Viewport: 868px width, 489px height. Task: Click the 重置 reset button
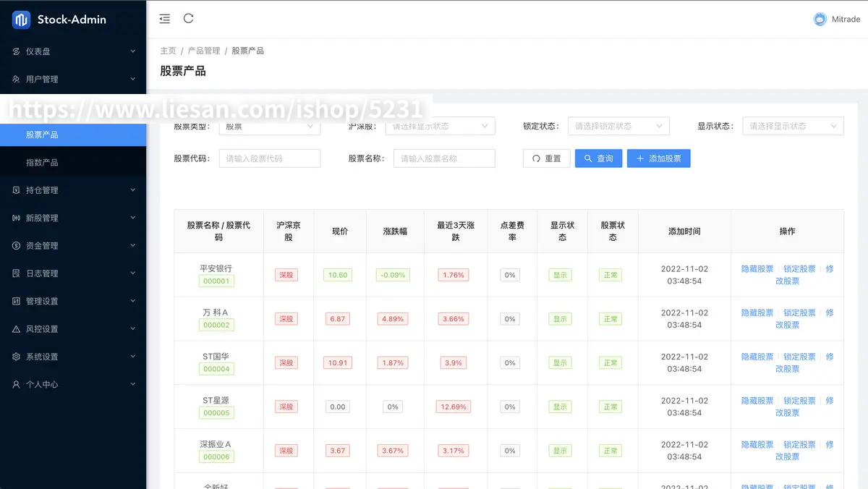pyautogui.click(x=547, y=158)
